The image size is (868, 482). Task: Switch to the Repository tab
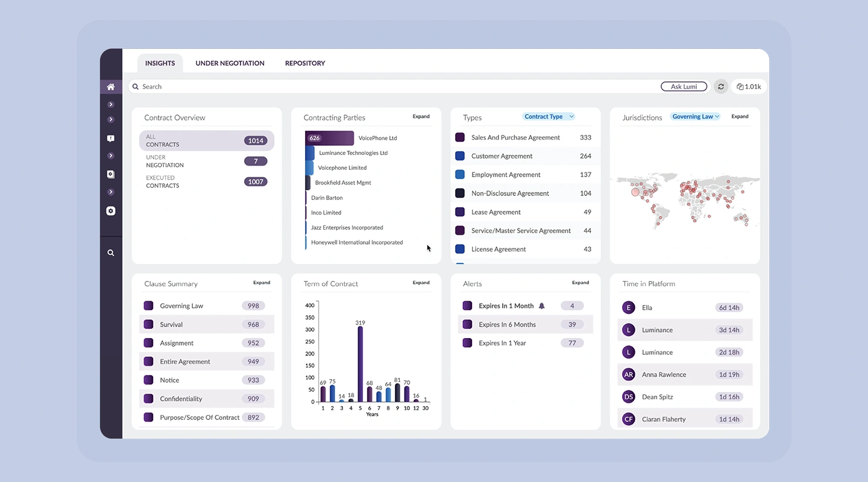tap(305, 63)
